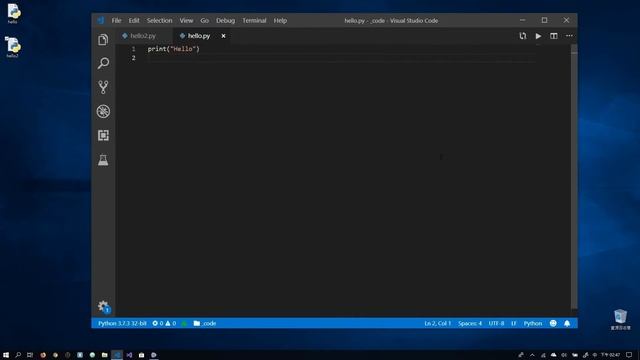This screenshot has width=640, height=360.
Task: Select the hello file icon on desktop
Action: [x=13, y=13]
